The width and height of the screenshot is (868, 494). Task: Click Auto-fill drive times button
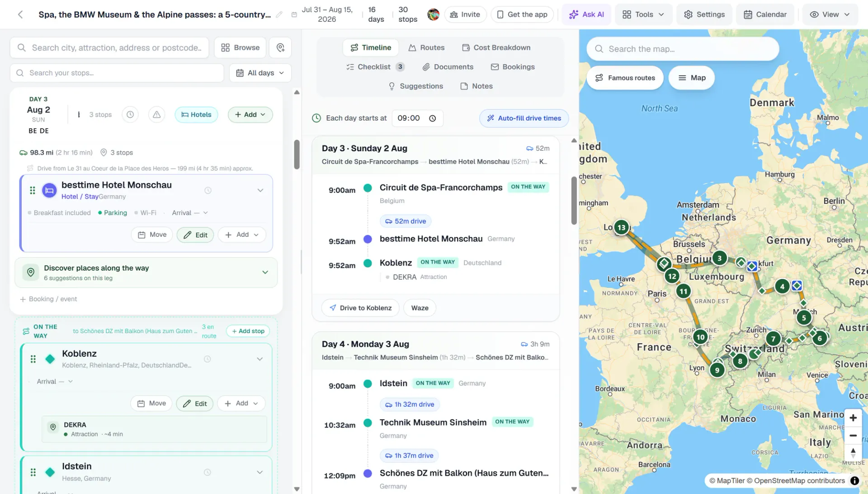[x=524, y=118]
